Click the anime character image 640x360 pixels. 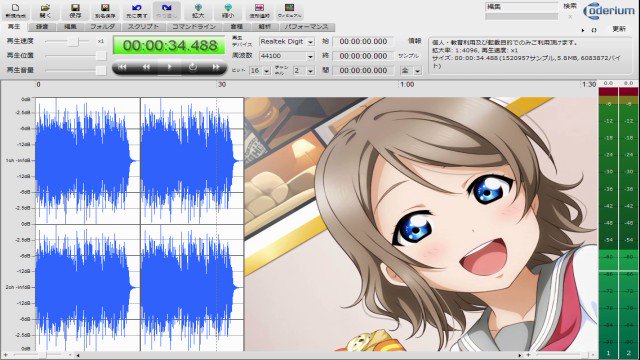click(421, 224)
